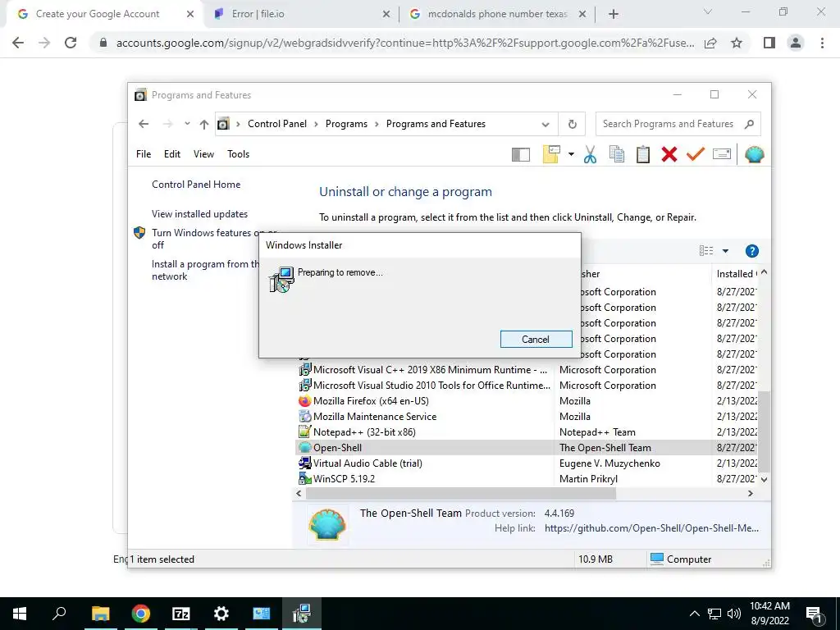
Task: Expand the view options dropdown arrow
Action: tap(725, 251)
